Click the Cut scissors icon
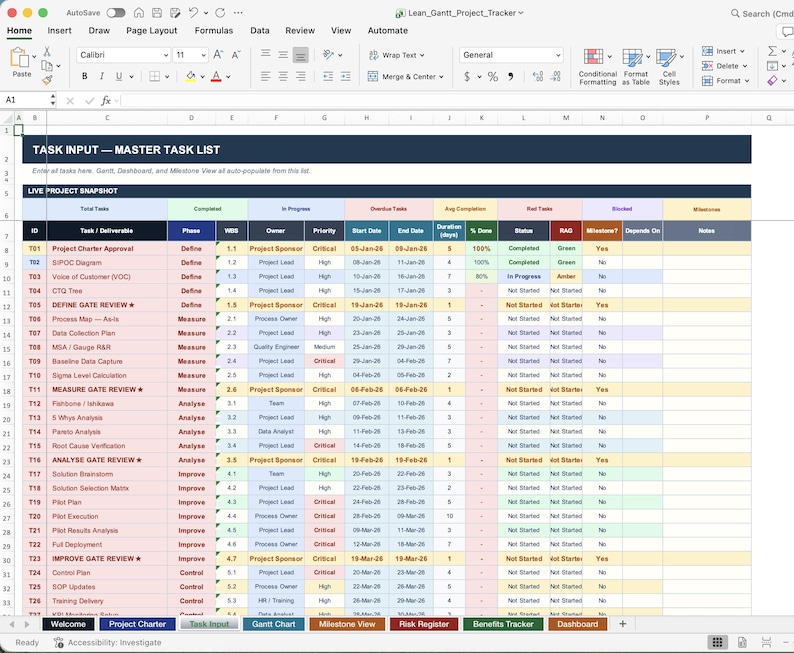The width and height of the screenshot is (794, 653). click(x=47, y=51)
